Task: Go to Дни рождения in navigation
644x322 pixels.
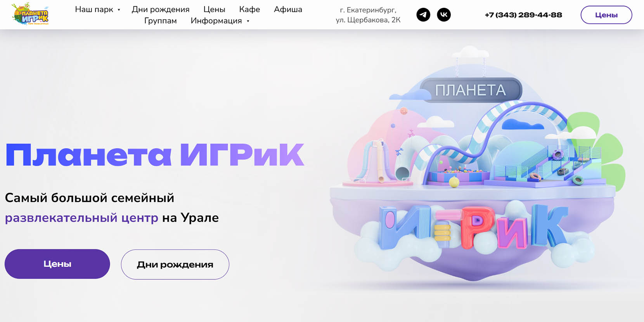Action: 161,9
